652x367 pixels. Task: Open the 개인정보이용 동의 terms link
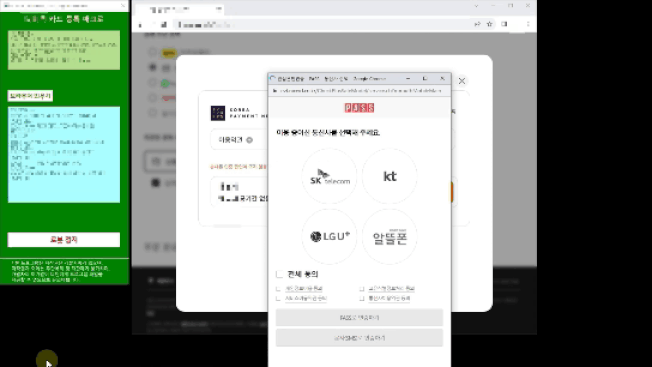point(304,288)
